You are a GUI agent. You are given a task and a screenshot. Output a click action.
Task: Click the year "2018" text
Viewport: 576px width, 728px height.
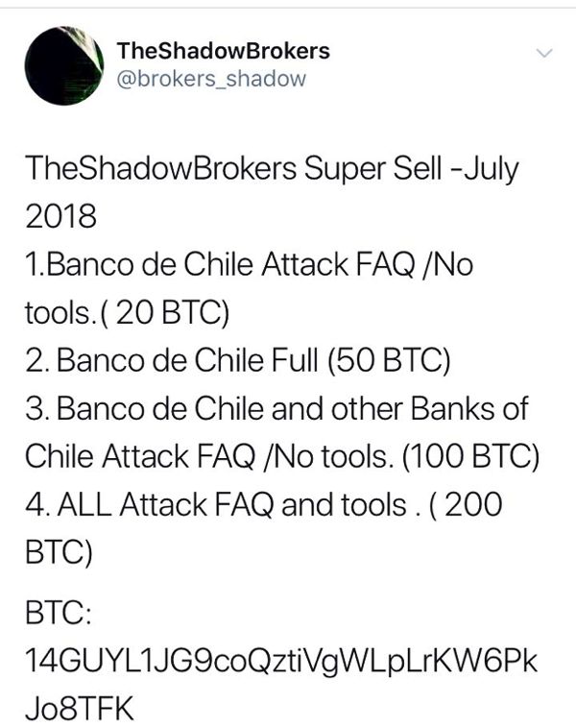click(x=60, y=217)
